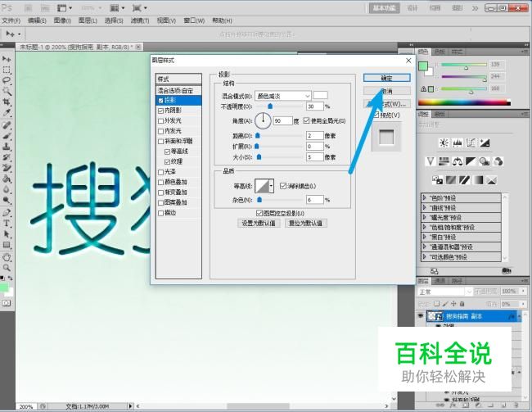Toggle the 内阴影 (Inner Shadow) style checkbox
The image size is (532, 412).
pos(160,111)
